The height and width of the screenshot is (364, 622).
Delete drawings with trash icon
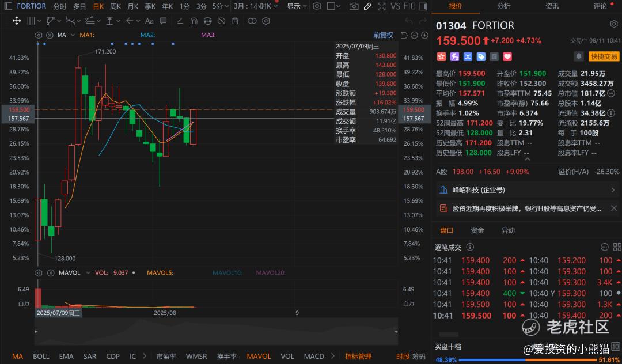click(235, 21)
